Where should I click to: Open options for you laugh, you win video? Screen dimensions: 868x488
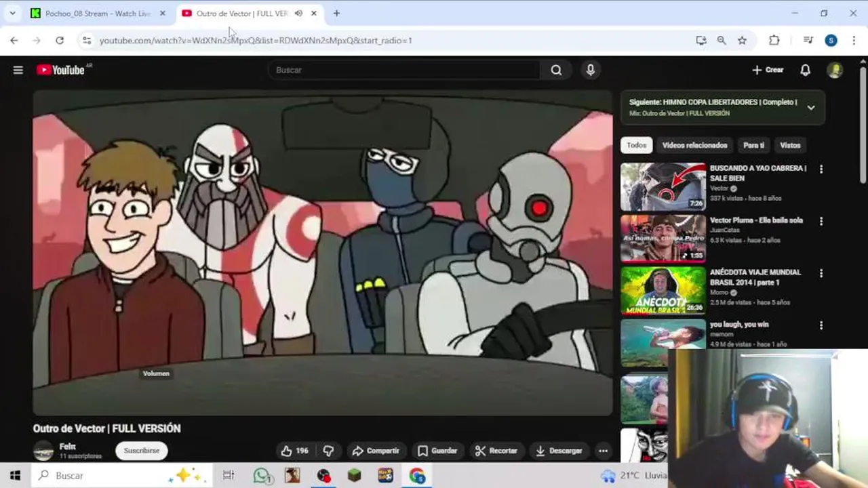tap(821, 326)
